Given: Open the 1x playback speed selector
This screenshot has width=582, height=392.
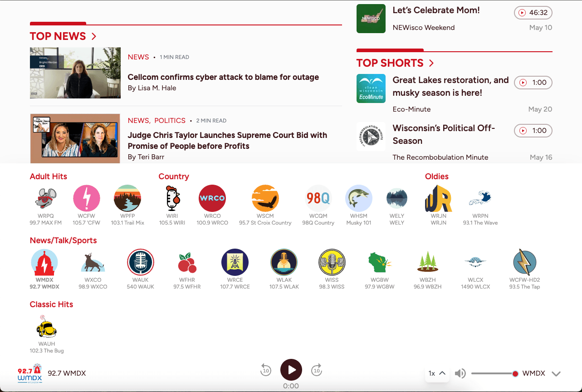Looking at the screenshot, I should [x=437, y=373].
